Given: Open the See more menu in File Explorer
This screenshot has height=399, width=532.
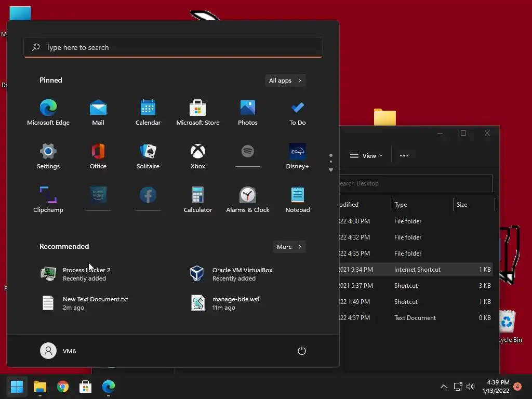Looking at the screenshot, I should tap(404, 156).
